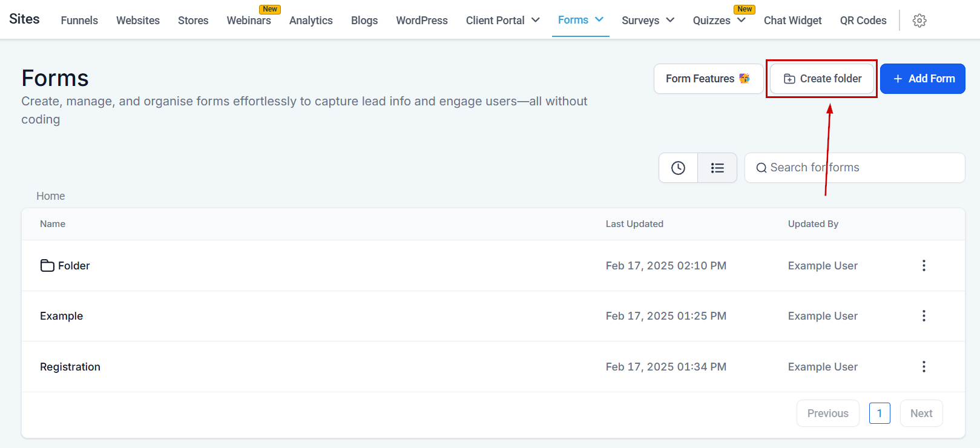Switch to list view layout

[717, 168]
